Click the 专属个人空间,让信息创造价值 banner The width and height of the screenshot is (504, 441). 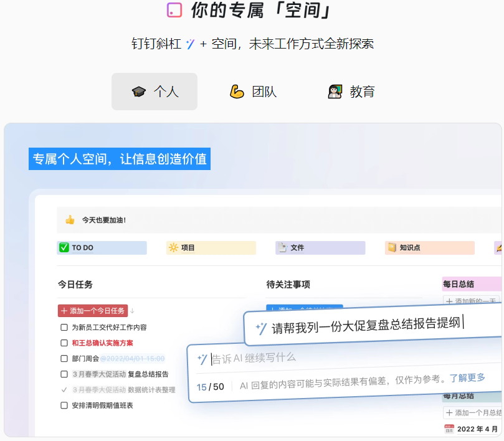click(120, 159)
